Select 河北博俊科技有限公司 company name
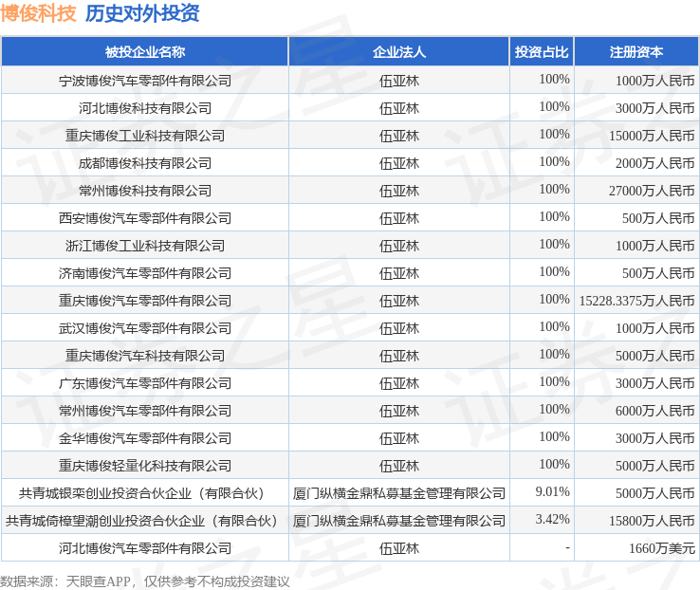This screenshot has width=700, height=590. point(145,108)
